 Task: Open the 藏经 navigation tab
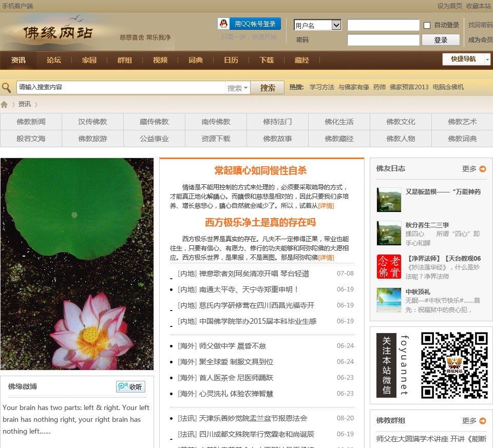302,60
